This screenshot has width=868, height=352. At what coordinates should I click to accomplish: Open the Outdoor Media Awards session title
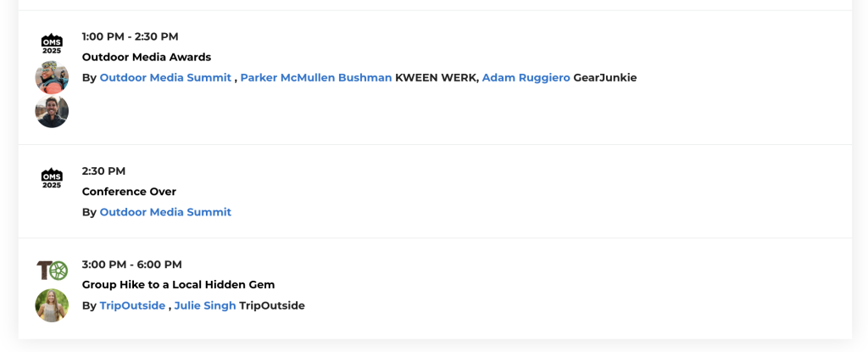147,57
